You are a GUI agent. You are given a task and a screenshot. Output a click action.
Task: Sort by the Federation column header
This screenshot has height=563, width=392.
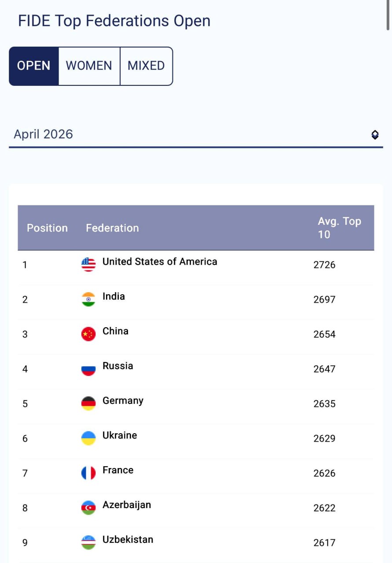pyautogui.click(x=112, y=228)
